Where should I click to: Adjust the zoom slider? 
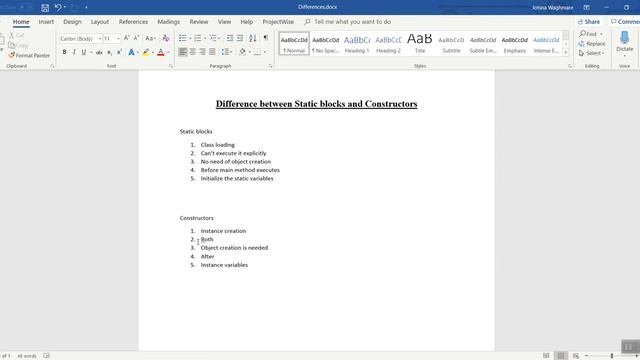coord(611,356)
